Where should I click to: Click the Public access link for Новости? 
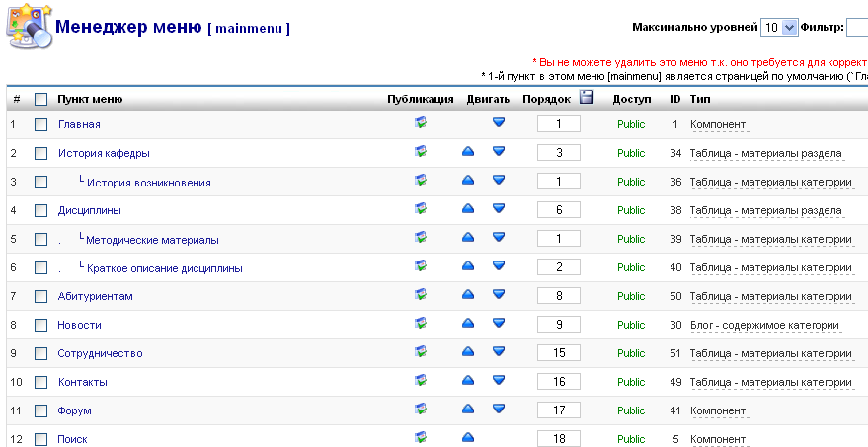coord(631,325)
